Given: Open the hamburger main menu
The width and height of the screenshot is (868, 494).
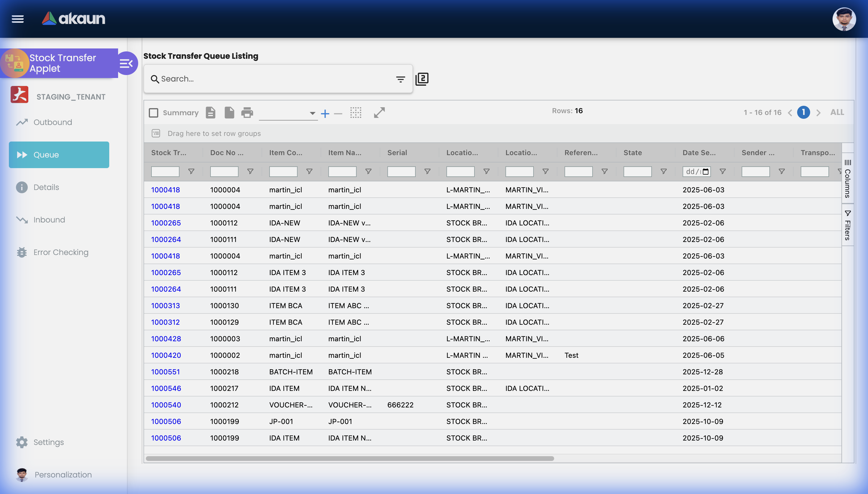Looking at the screenshot, I should point(18,19).
